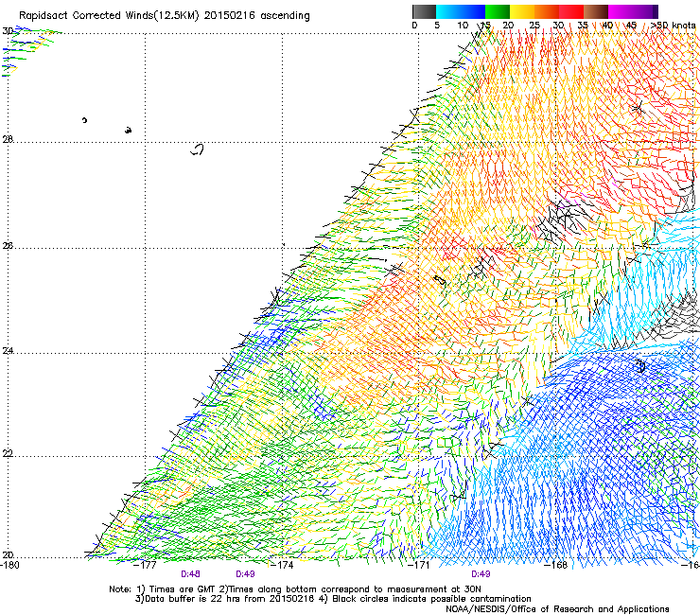Click the '45' legend value
Image resolution: width=700 pixels, height=615 pixels.
[x=631, y=25]
